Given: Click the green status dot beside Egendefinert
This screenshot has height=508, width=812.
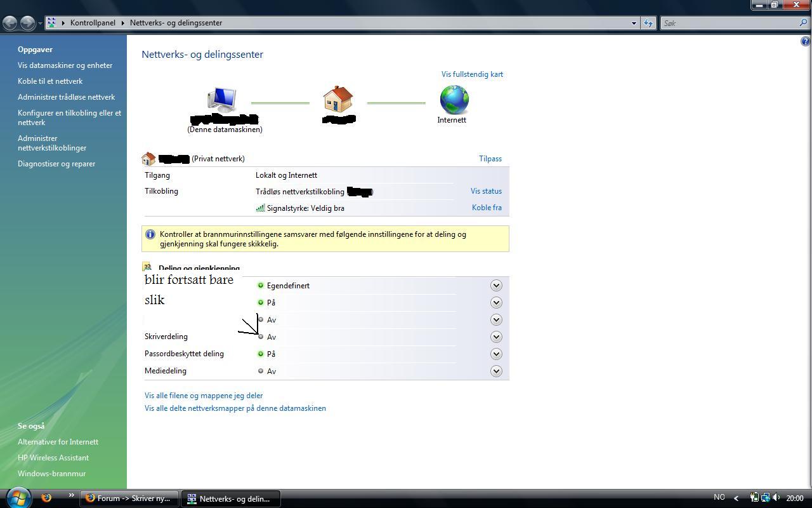Looking at the screenshot, I should click(261, 286).
